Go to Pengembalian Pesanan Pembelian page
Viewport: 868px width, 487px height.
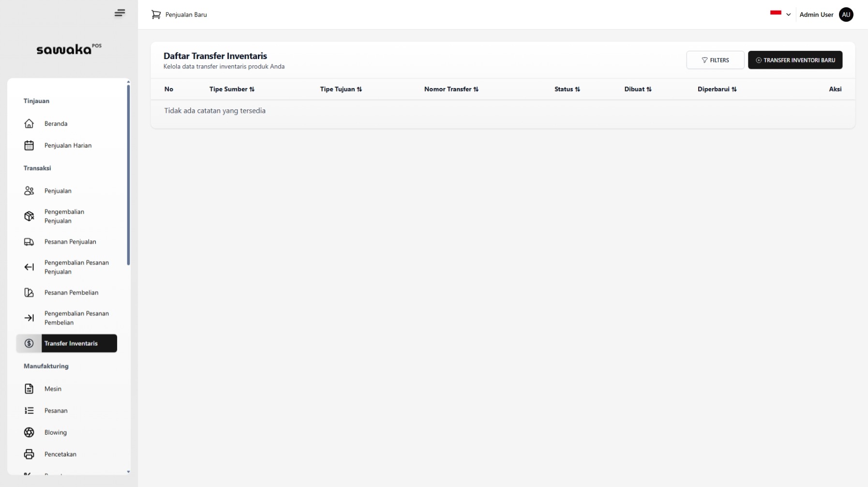coord(76,318)
